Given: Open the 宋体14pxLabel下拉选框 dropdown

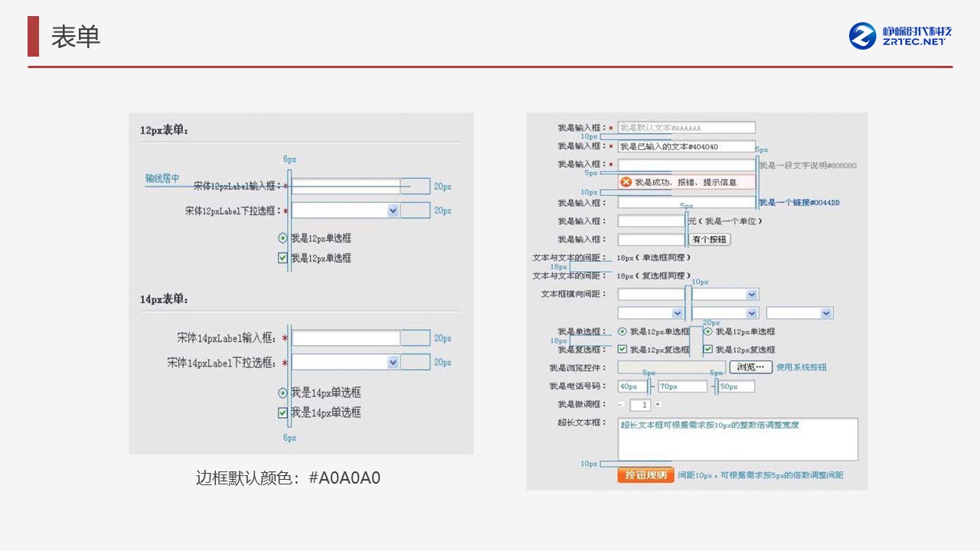Looking at the screenshot, I should 393,362.
